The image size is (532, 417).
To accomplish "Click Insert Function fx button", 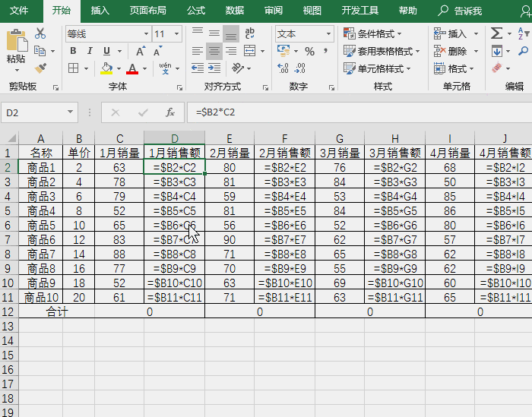I will [x=170, y=112].
